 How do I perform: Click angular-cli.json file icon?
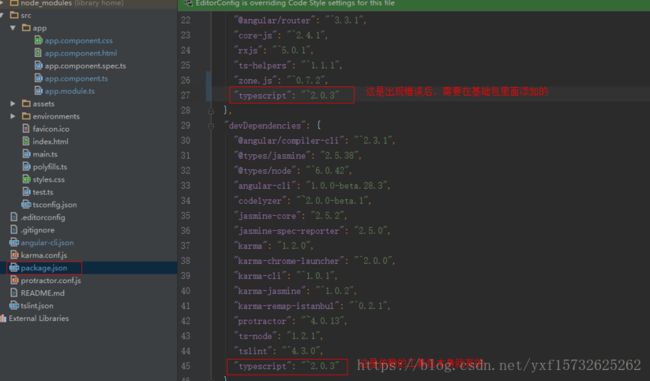[14, 242]
